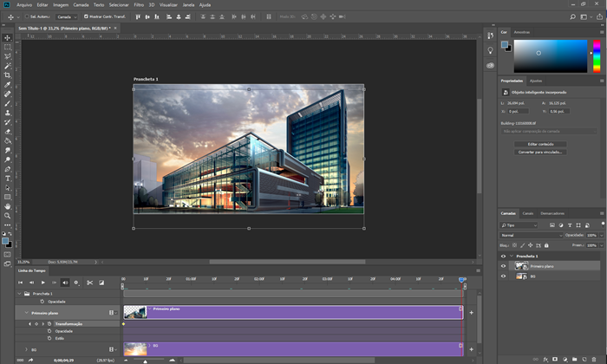Select the Eyedropper tool
The width and height of the screenshot is (607, 364).
point(7,84)
